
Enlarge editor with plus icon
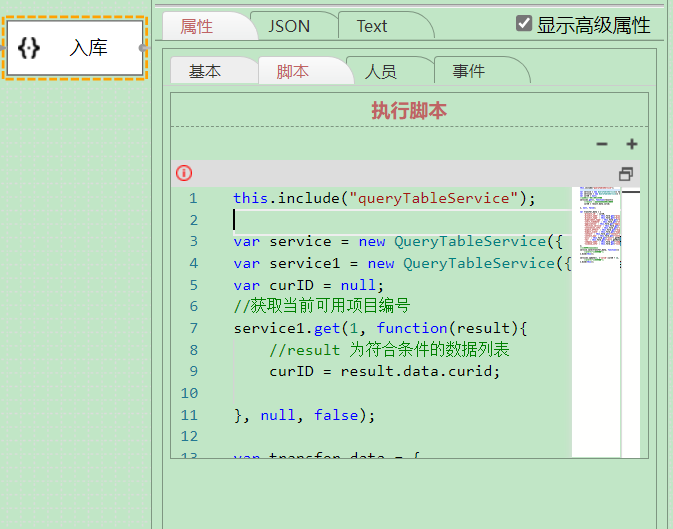[x=632, y=144]
